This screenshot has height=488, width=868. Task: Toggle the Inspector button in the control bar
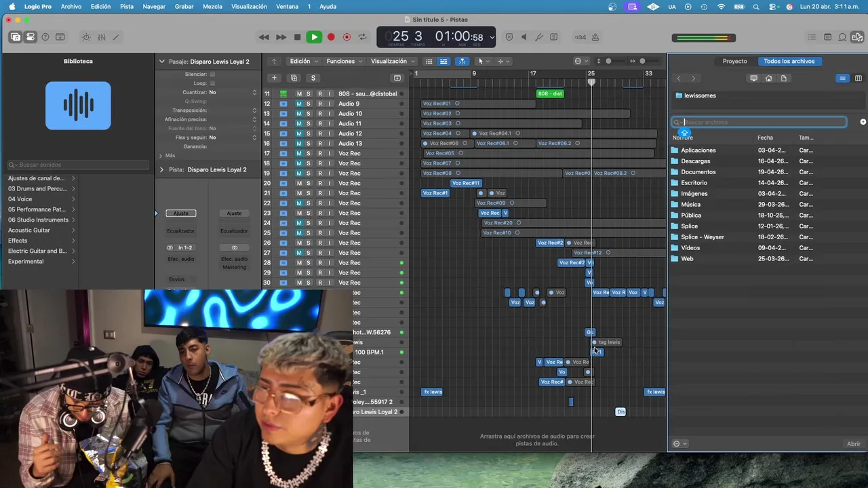(31, 37)
